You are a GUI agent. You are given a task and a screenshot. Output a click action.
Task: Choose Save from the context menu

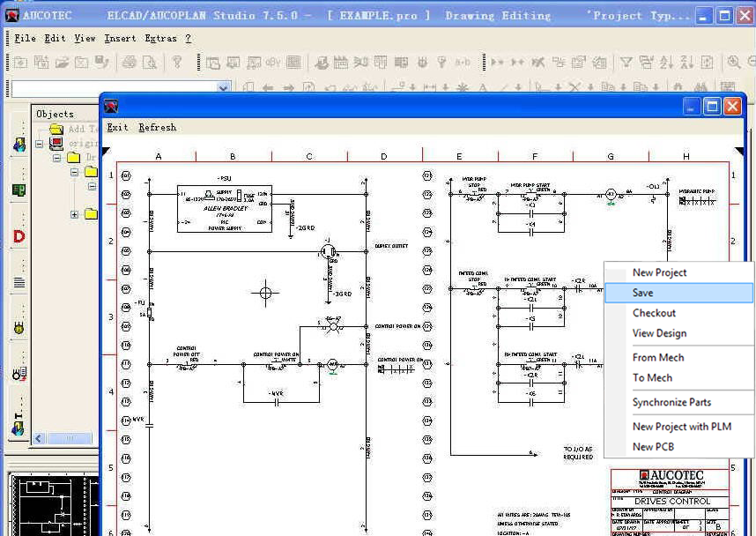(x=643, y=292)
